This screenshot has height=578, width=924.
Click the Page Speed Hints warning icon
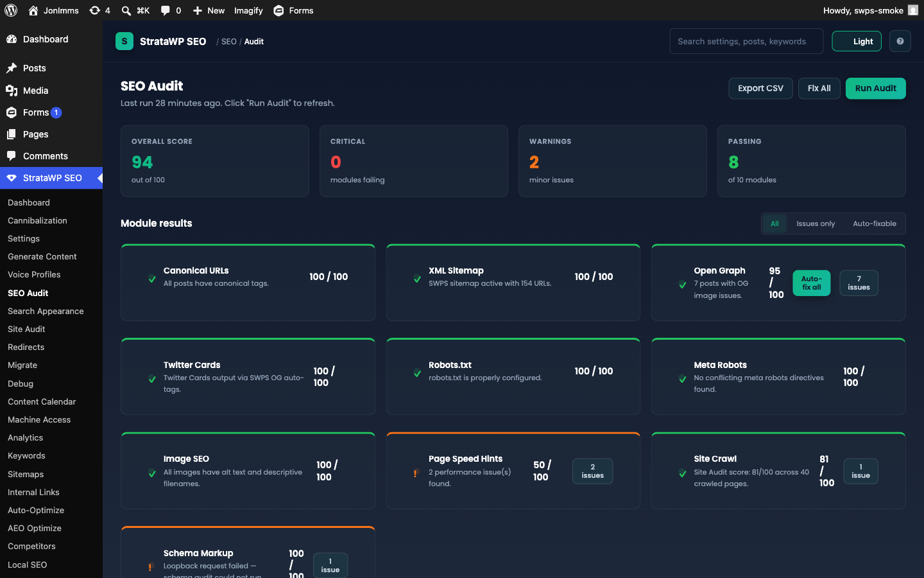point(416,473)
